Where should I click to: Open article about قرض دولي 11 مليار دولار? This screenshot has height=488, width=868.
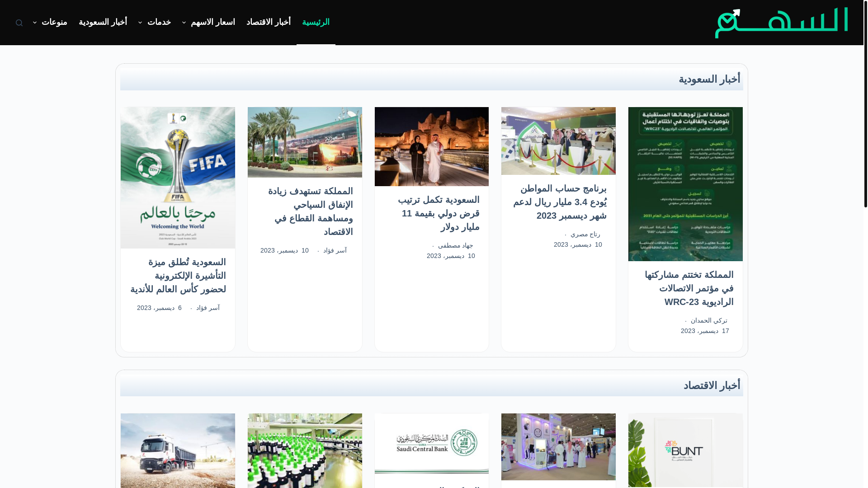click(439, 213)
